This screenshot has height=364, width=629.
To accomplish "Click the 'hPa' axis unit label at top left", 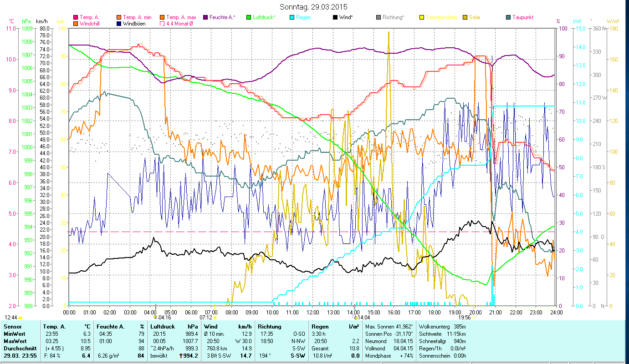I will coord(26,21).
